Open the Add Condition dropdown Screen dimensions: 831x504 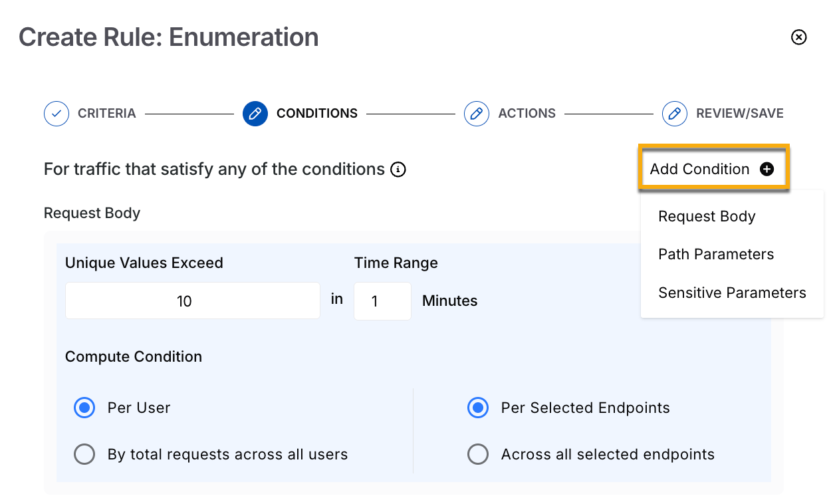coord(713,169)
